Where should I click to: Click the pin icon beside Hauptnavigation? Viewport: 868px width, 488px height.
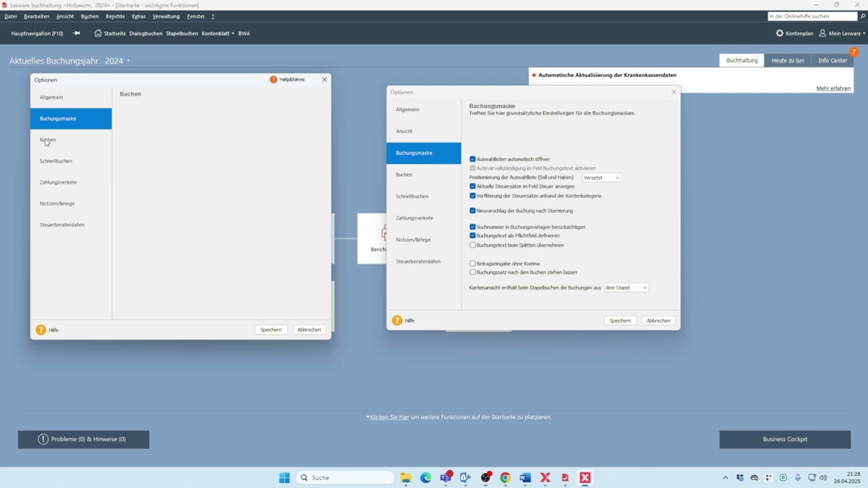77,33
